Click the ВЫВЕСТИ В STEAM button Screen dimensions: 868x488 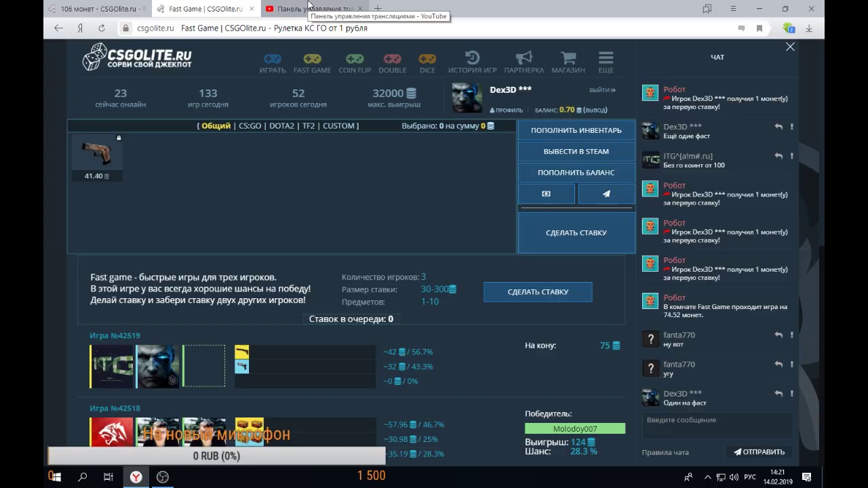click(x=576, y=151)
